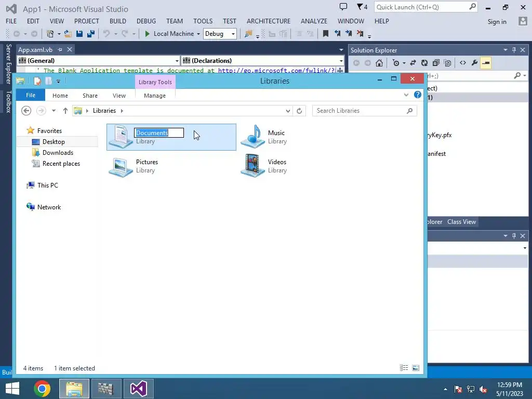Screen dimensions: 532x399
Task: Click the Save icon in Visual Studio toolbar
Action: 79,34
